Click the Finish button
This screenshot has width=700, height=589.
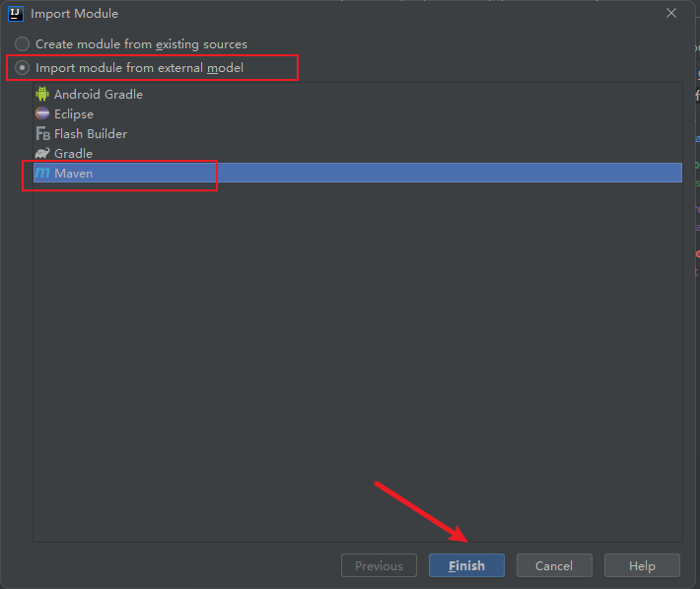pyautogui.click(x=466, y=565)
